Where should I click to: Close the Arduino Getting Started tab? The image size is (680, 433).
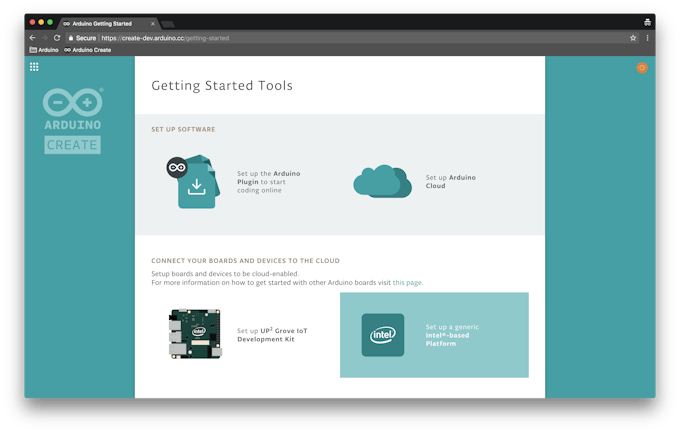(x=153, y=24)
